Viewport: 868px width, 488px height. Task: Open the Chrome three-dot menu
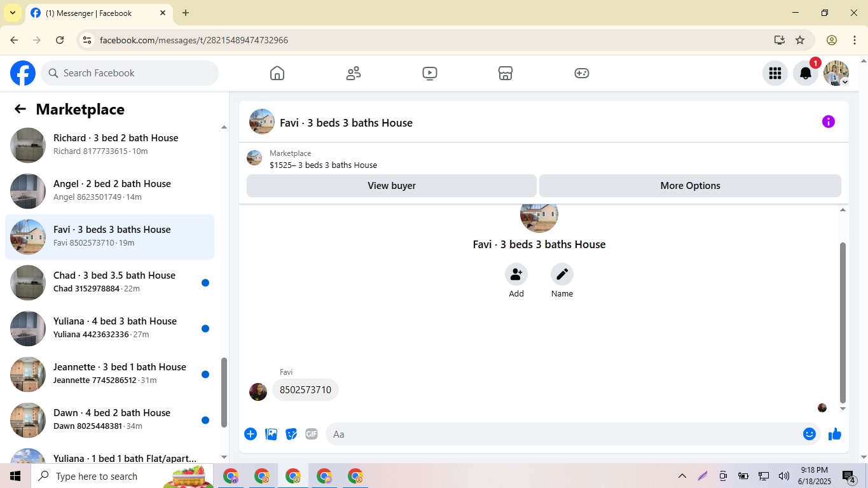coord(855,40)
